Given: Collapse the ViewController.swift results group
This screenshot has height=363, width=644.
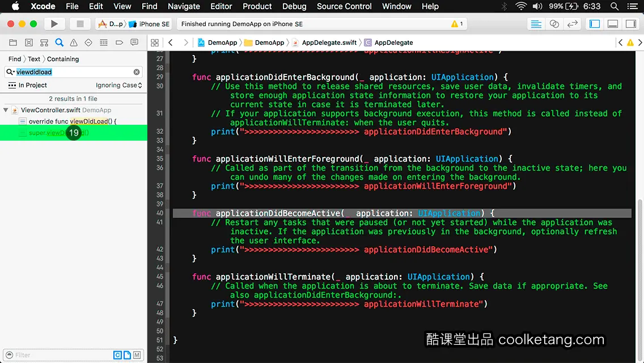Looking at the screenshot, I should point(6,110).
